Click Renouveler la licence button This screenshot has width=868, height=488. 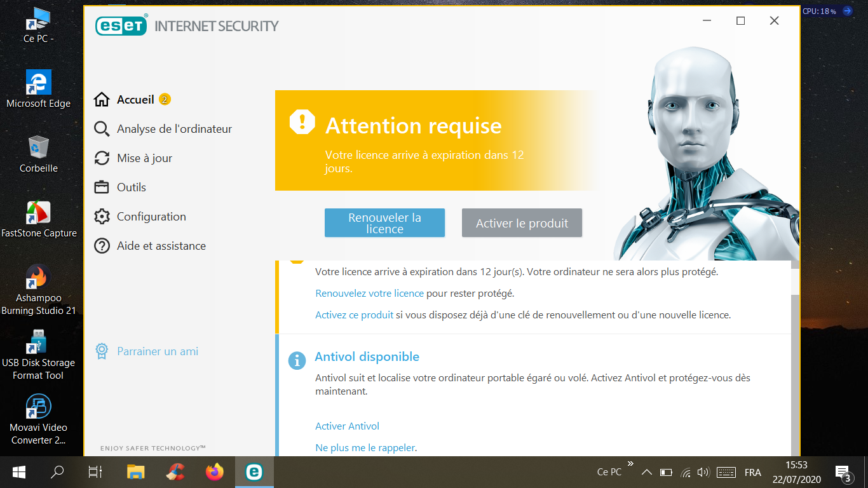pyautogui.click(x=384, y=223)
